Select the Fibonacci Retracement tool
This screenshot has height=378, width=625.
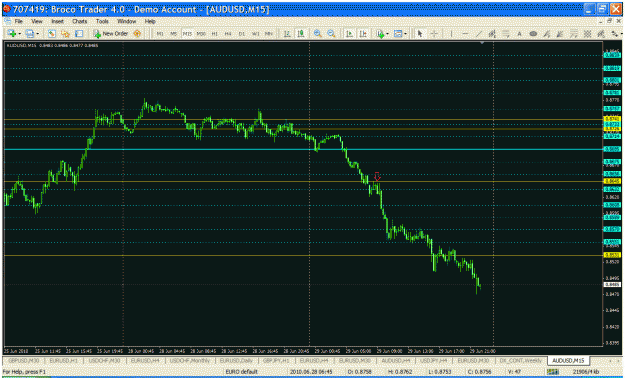click(505, 34)
